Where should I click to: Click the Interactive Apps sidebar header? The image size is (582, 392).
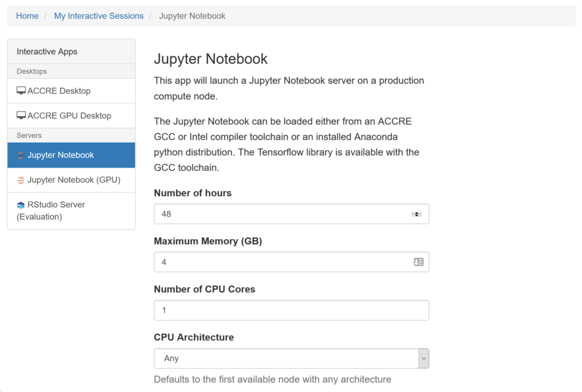click(71, 52)
